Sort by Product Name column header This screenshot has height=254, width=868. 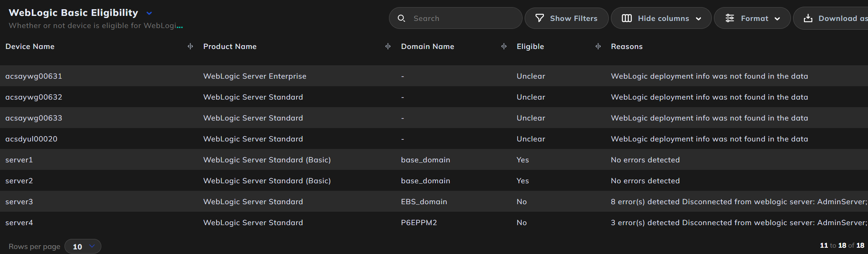pos(230,46)
